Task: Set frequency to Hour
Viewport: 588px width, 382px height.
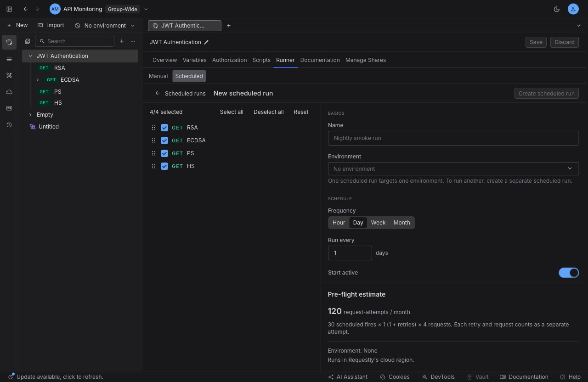Action: pyautogui.click(x=339, y=223)
